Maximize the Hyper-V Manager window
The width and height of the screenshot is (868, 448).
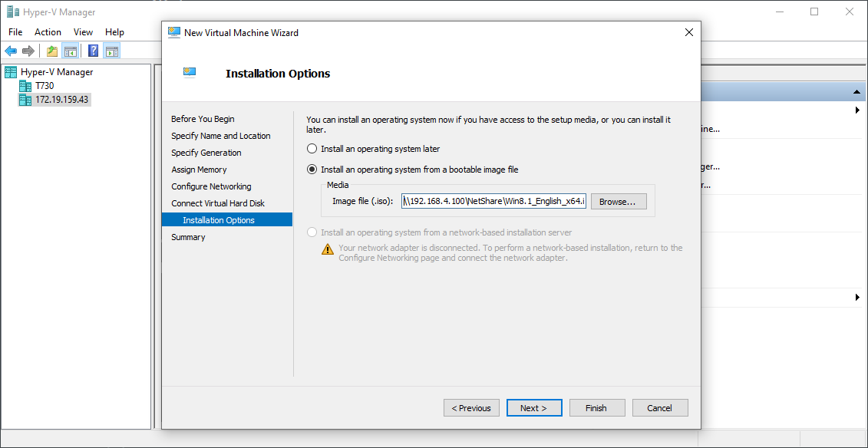click(x=814, y=12)
